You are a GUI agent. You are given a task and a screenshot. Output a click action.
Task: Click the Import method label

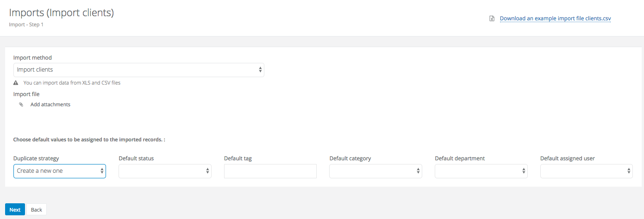32,58
